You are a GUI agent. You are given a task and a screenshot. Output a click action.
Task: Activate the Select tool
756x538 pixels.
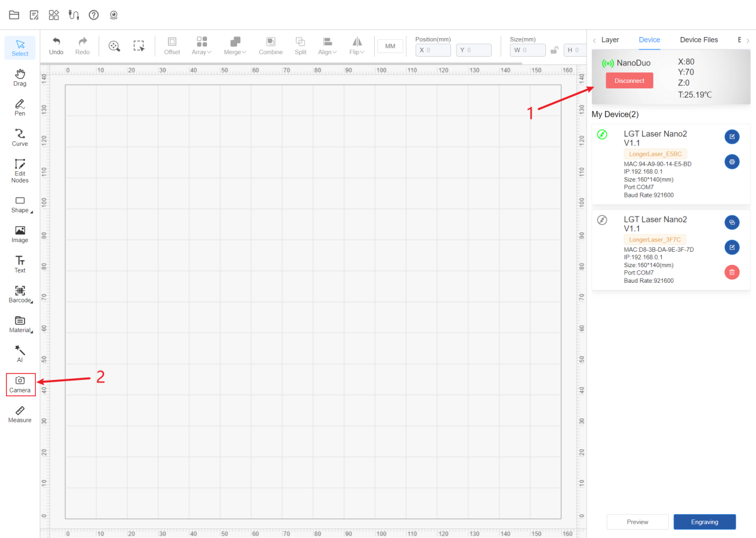pos(20,47)
